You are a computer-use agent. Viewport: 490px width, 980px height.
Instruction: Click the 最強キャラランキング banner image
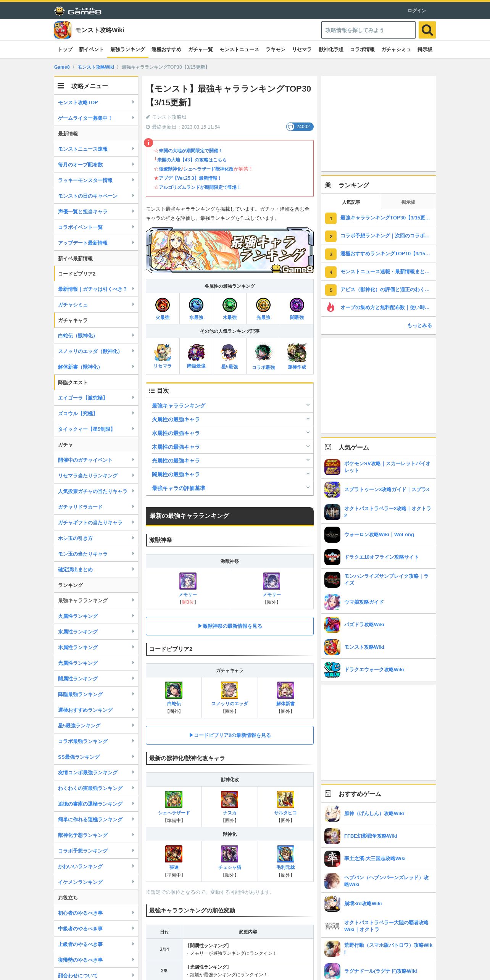(x=230, y=250)
